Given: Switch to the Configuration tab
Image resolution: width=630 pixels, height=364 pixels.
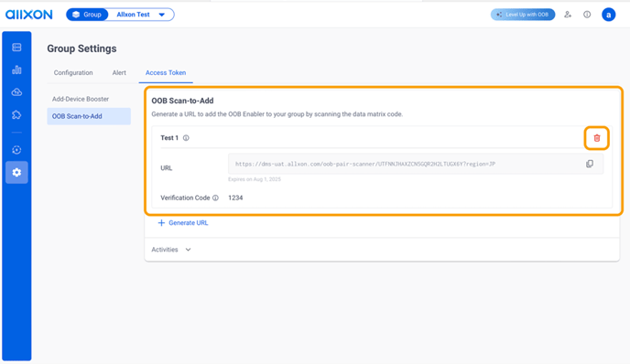Looking at the screenshot, I should pyautogui.click(x=73, y=72).
